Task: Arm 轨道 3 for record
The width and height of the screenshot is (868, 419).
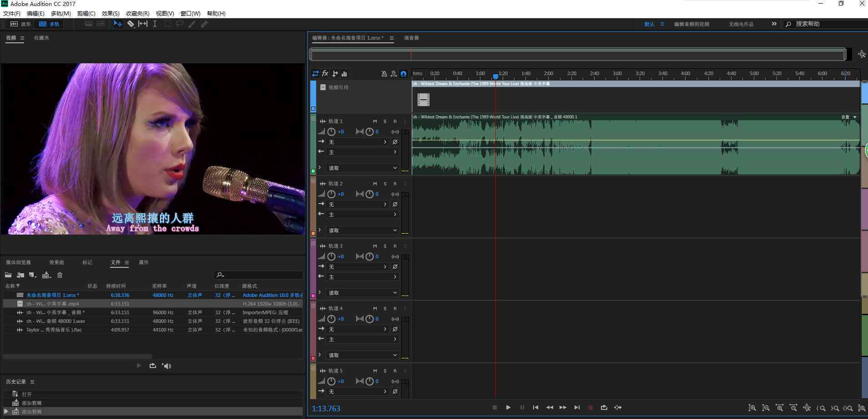Action: pos(395,246)
